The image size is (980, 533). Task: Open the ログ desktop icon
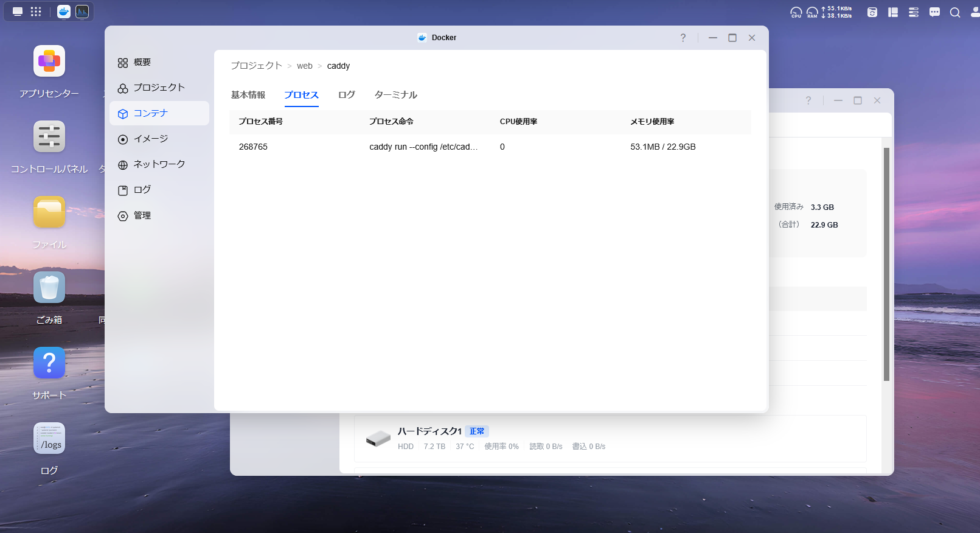click(49, 438)
